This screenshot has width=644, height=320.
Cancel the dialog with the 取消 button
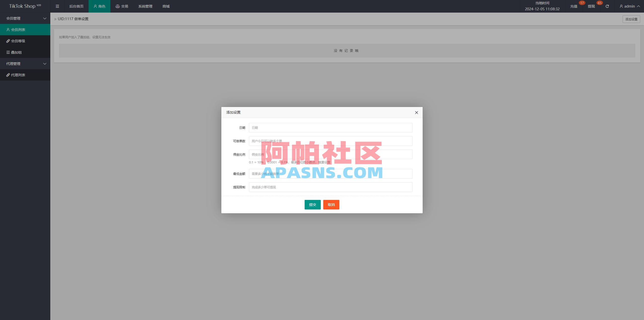click(x=331, y=205)
